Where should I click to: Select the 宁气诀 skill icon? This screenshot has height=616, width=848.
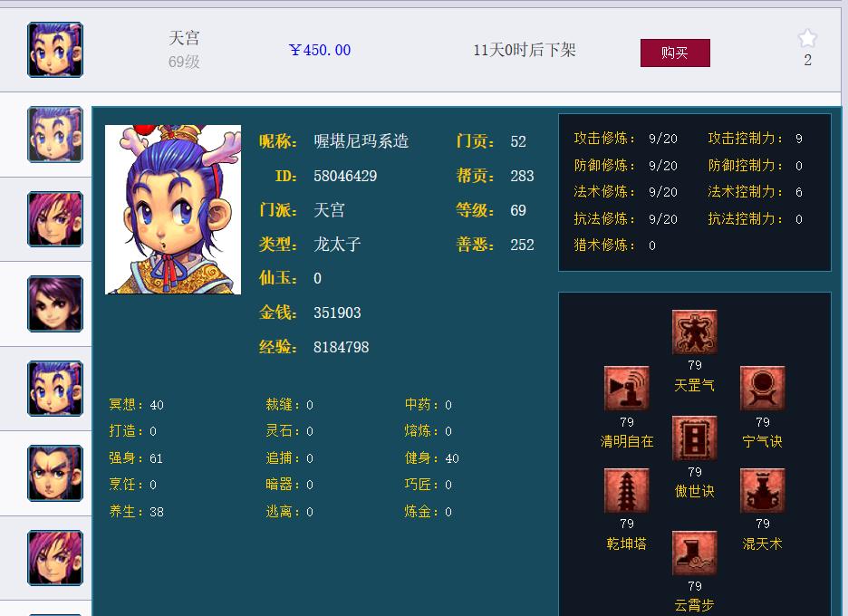pyautogui.click(x=762, y=388)
